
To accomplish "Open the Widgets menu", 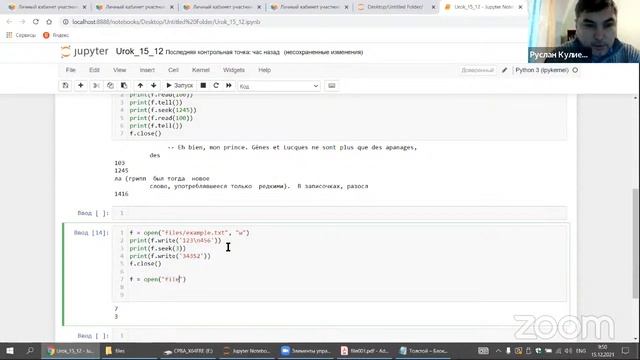I will 233,70.
